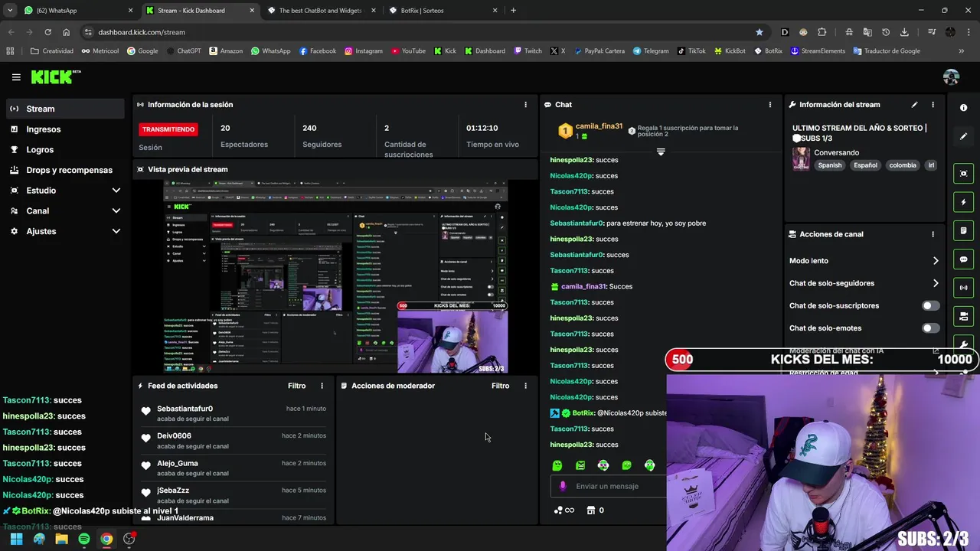Expand Modo lento options
The image size is (980, 551).
click(936, 261)
